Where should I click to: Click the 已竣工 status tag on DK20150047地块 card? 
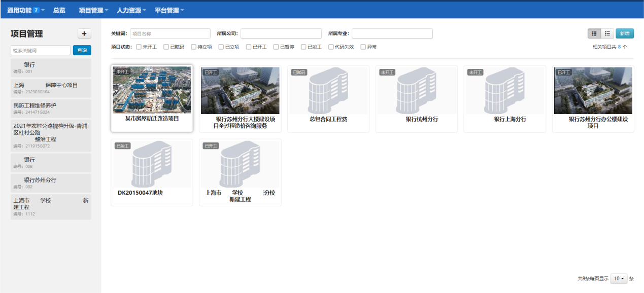(x=122, y=146)
